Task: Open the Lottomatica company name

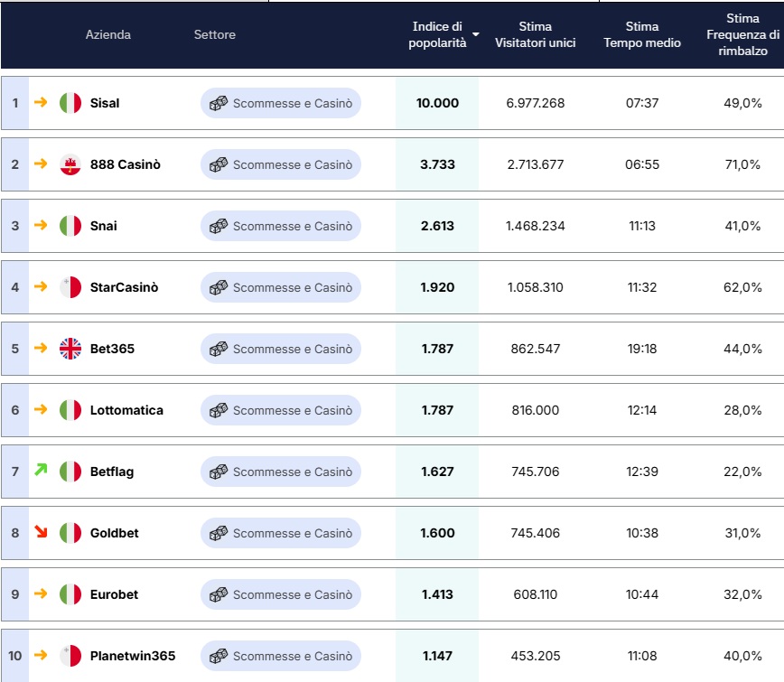Action: coord(126,410)
